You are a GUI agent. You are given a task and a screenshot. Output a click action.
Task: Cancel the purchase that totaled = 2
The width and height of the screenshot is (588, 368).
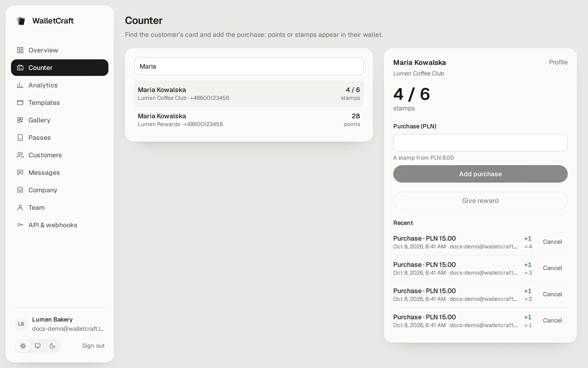pyautogui.click(x=552, y=294)
